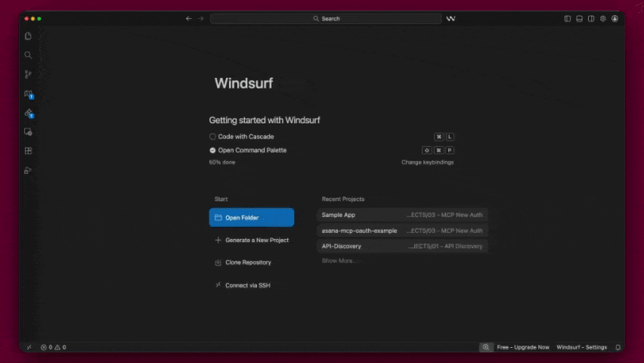This screenshot has width=644, height=363.
Task: Open asana-mcp-oauth-example recent project
Action: [402, 231]
